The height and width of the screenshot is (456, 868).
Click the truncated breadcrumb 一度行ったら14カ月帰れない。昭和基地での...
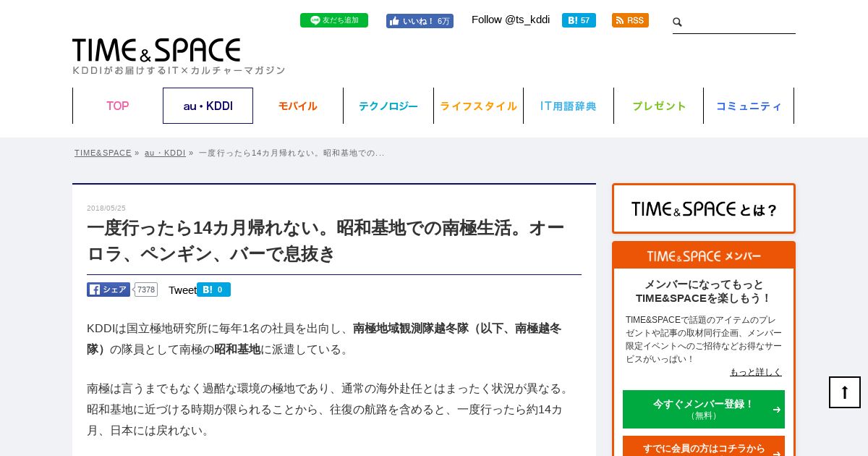(292, 153)
